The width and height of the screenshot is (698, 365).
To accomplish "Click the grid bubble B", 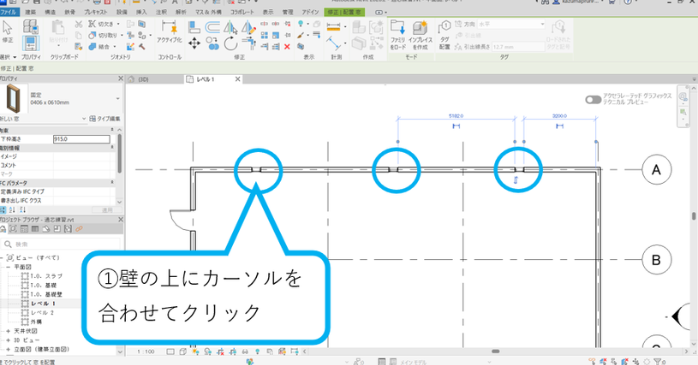I will pyautogui.click(x=656, y=260).
